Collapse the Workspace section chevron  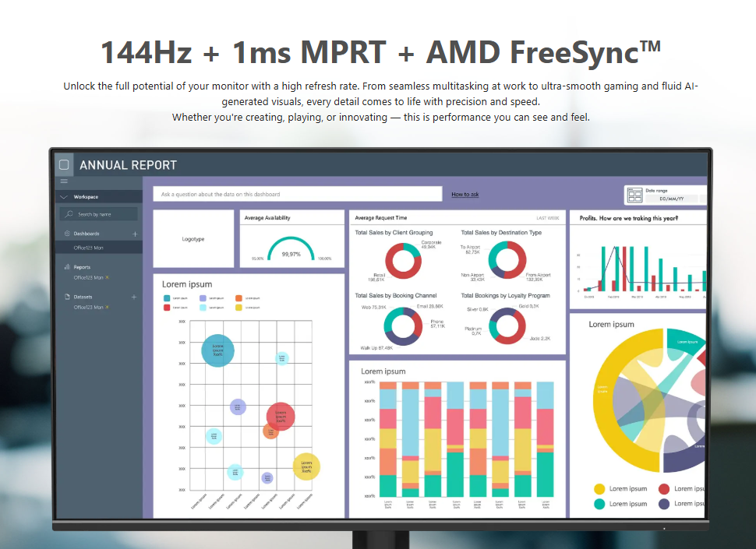pyautogui.click(x=65, y=197)
